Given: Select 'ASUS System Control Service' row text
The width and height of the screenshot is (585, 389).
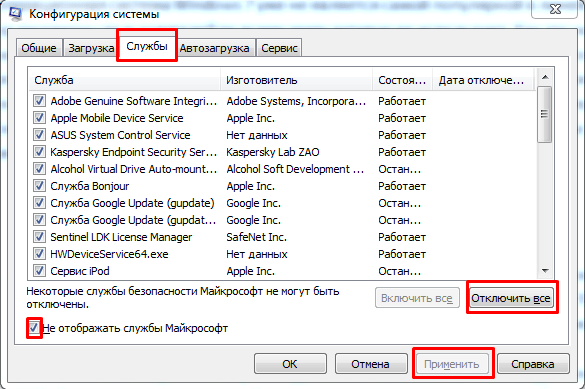Looking at the screenshot, I should tap(121, 135).
